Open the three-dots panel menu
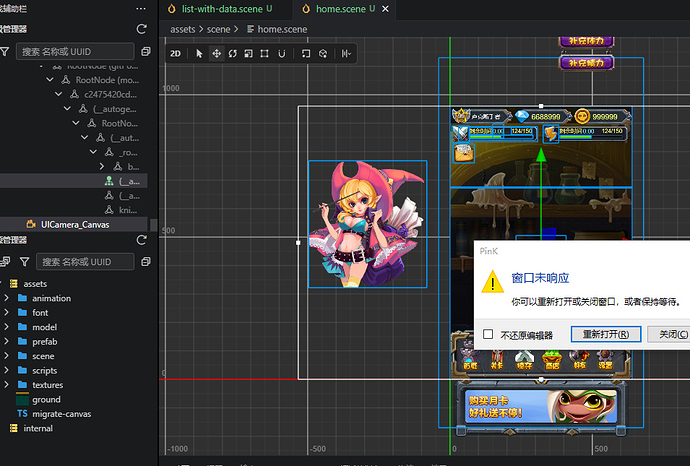 [141, 9]
